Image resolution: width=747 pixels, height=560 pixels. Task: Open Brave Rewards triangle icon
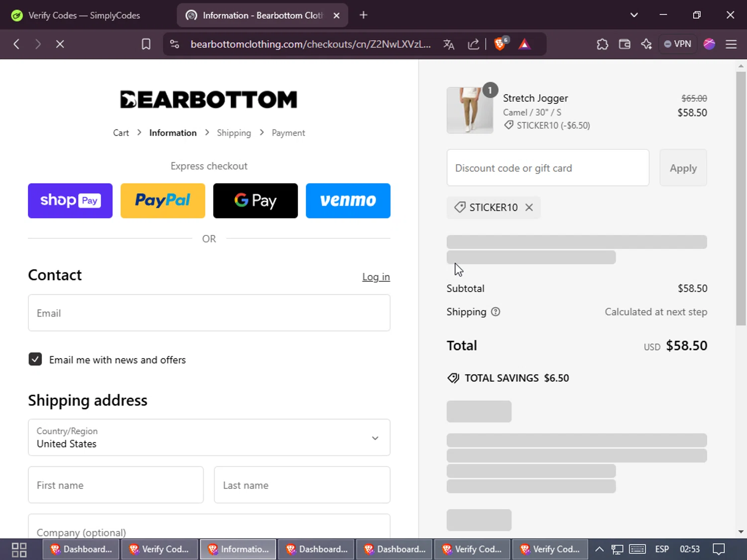pos(524,44)
